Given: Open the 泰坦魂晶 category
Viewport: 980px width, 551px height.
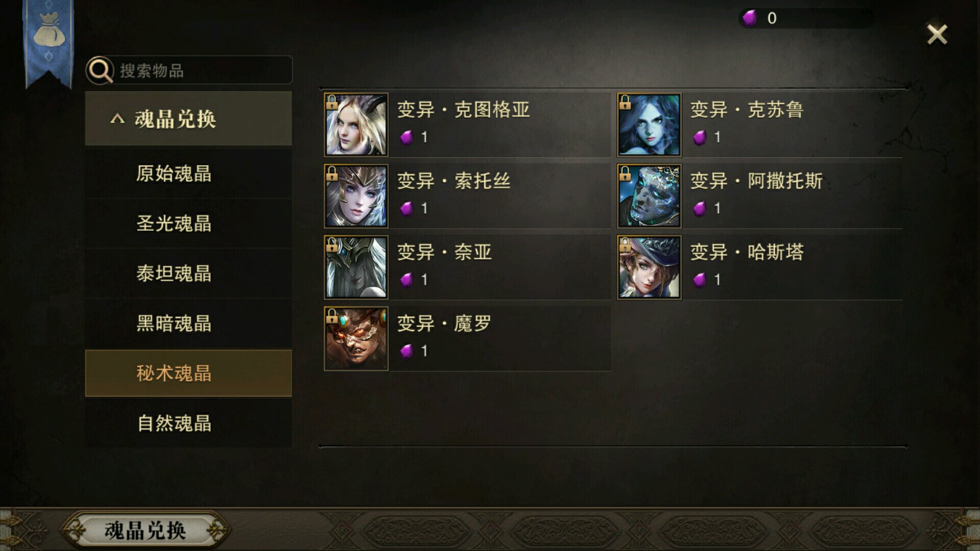Looking at the screenshot, I should coord(188,273).
